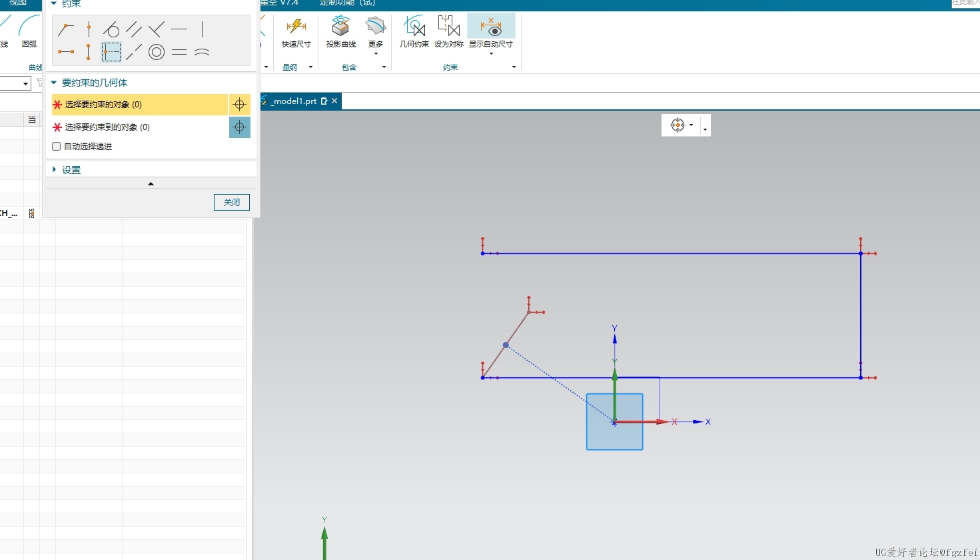Select the Concentric constraint icon
This screenshot has width=980, height=560.
pos(157,52)
